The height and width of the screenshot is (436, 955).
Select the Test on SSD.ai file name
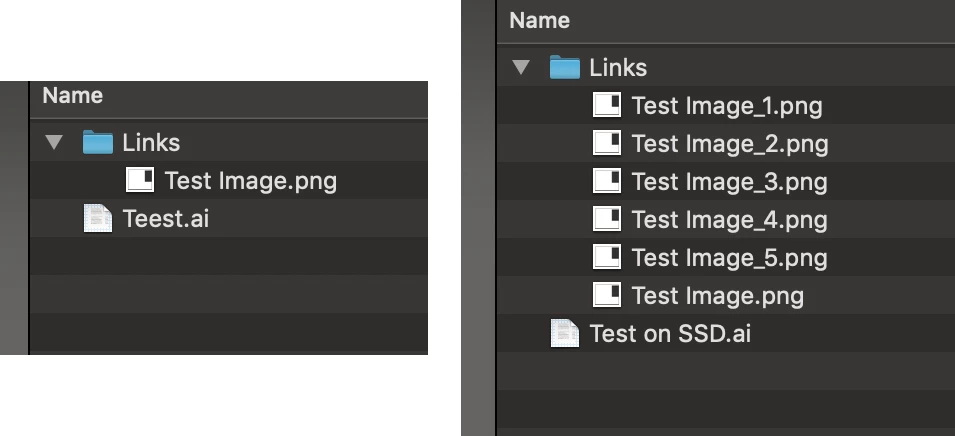(x=670, y=334)
